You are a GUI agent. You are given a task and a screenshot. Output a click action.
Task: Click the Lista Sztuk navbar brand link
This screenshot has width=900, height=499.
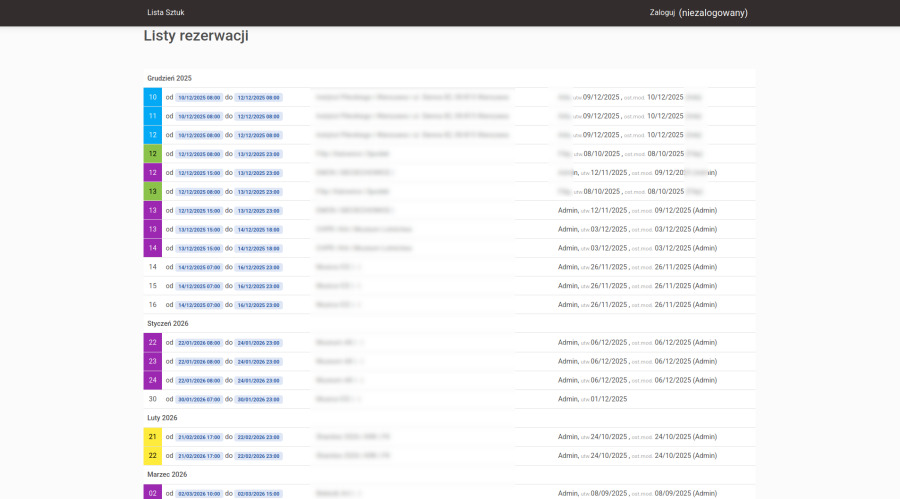(165, 13)
